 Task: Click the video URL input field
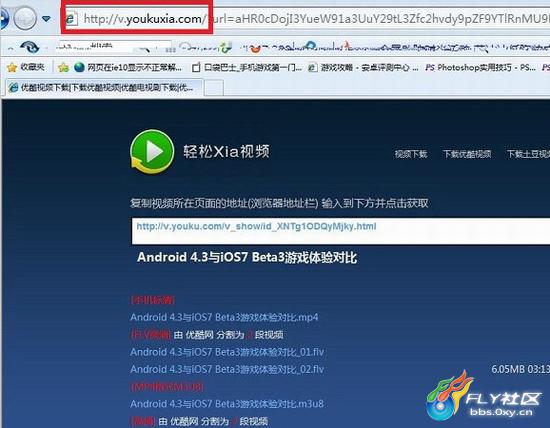coord(341,231)
